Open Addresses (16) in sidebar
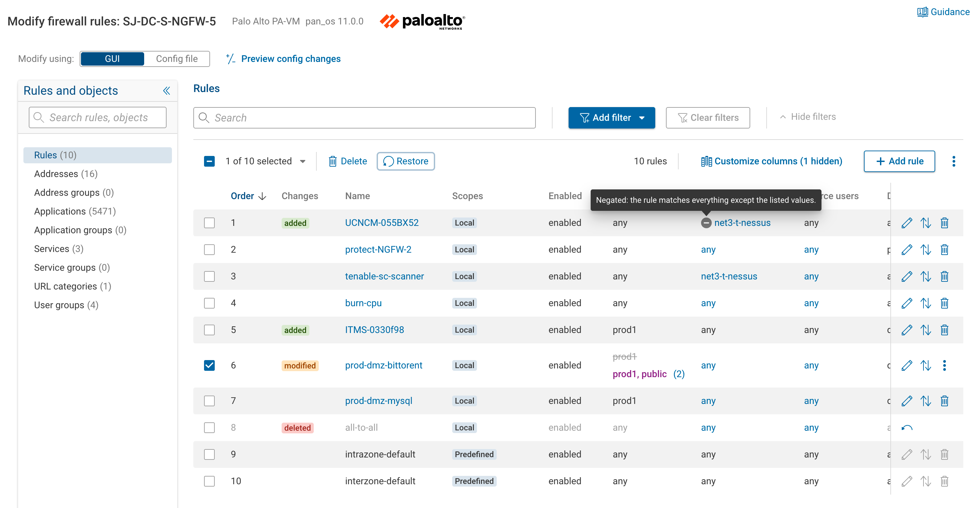 coord(66,174)
